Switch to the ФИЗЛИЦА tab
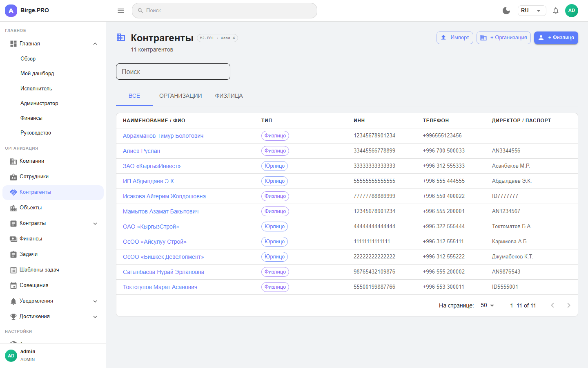Image resolution: width=588 pixels, height=368 pixels. point(228,96)
